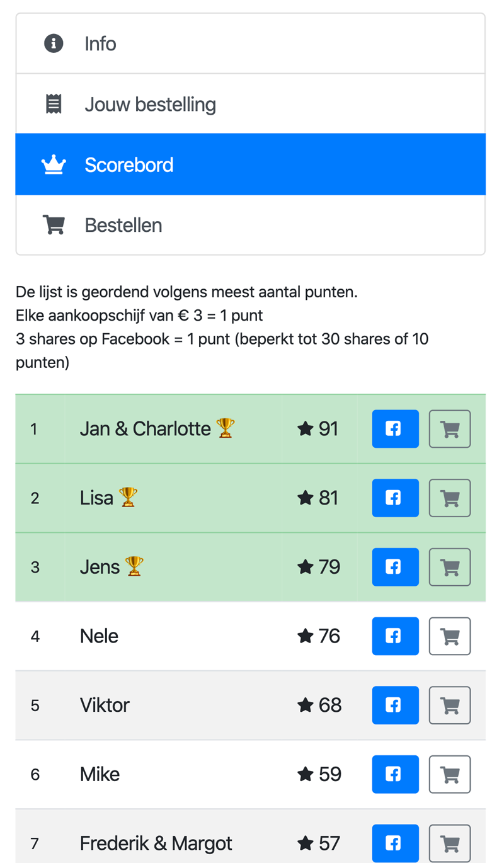Go to Jouw bestelling

coord(250,104)
